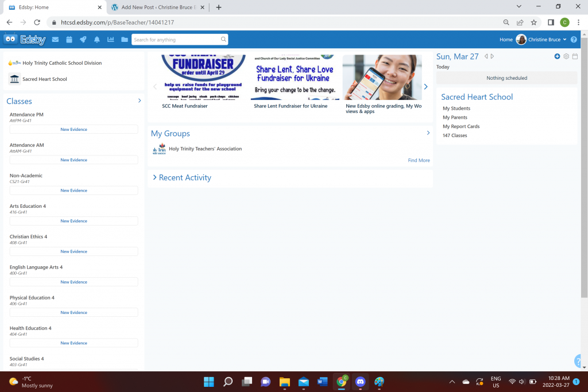Open the analytics bar chart icon

[x=111, y=40]
